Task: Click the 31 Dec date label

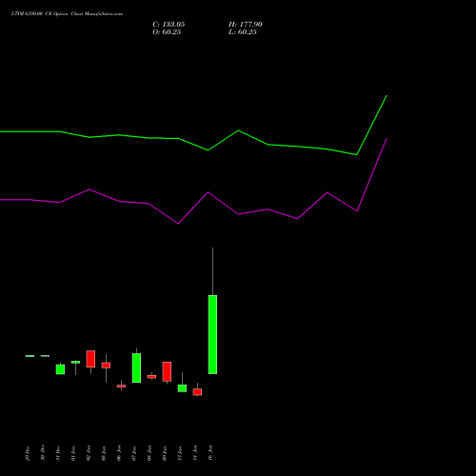Action: [x=58, y=453]
